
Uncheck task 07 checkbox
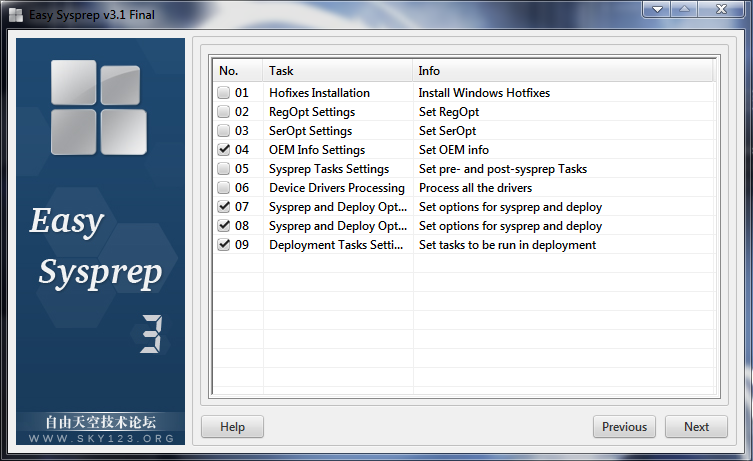click(x=223, y=206)
